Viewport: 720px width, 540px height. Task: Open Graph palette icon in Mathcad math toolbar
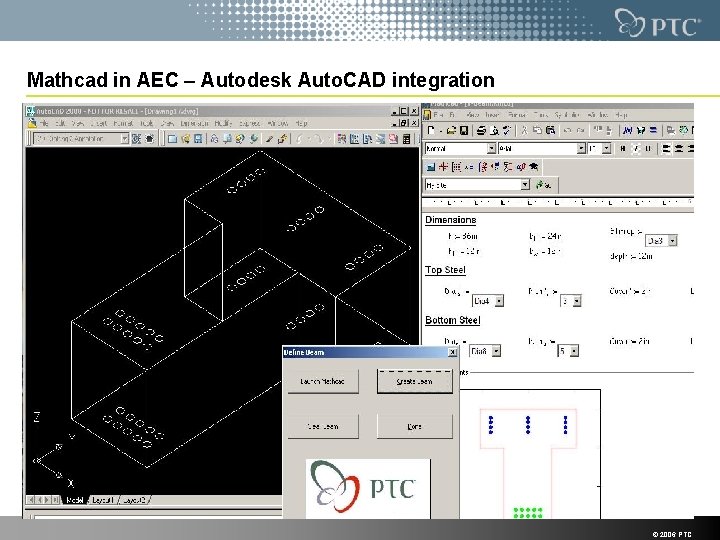pos(443,167)
